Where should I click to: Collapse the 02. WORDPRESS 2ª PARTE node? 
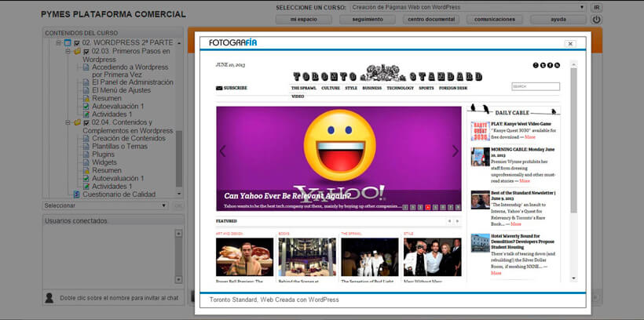(x=58, y=42)
